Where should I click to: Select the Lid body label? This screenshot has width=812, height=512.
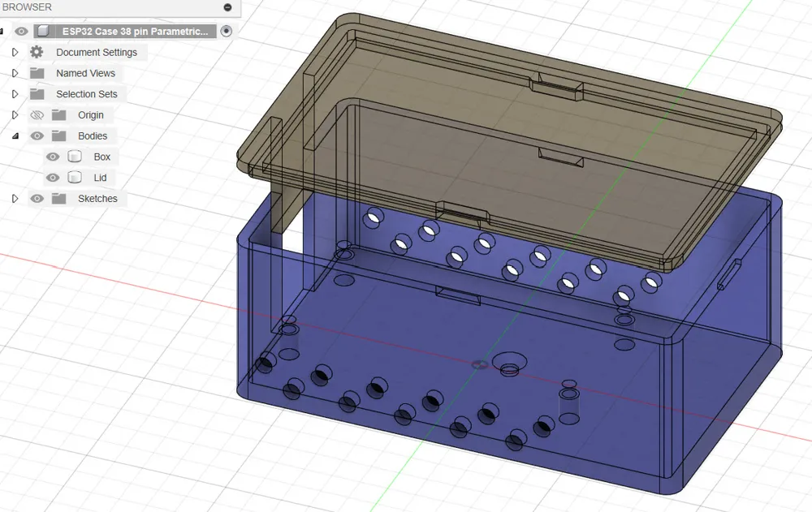click(100, 178)
